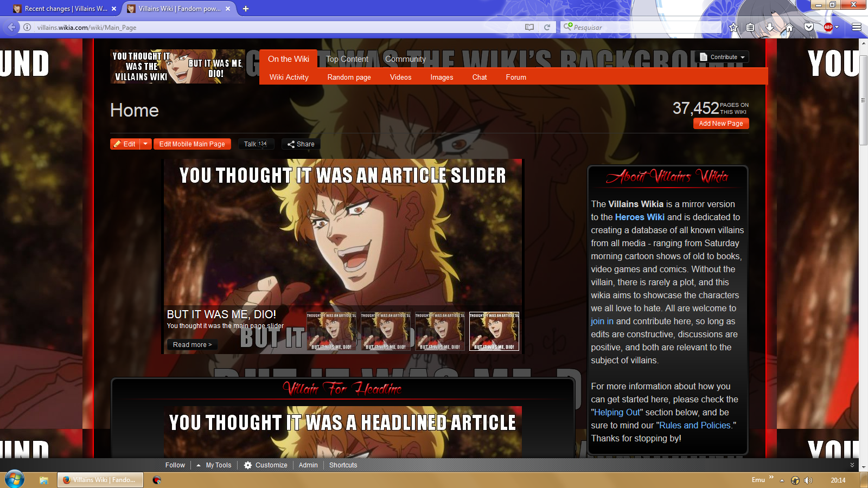This screenshot has width=868, height=488.
Task: Click the join in link
Action: [x=602, y=321]
